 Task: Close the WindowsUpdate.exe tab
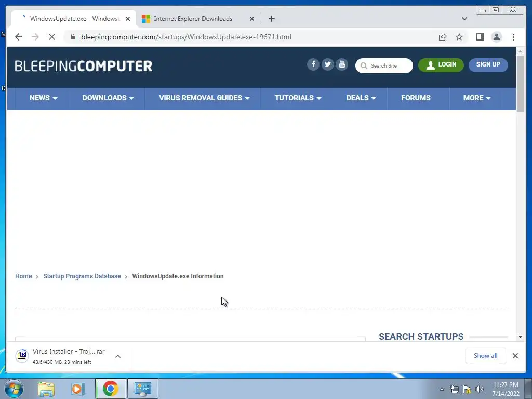[128, 19]
